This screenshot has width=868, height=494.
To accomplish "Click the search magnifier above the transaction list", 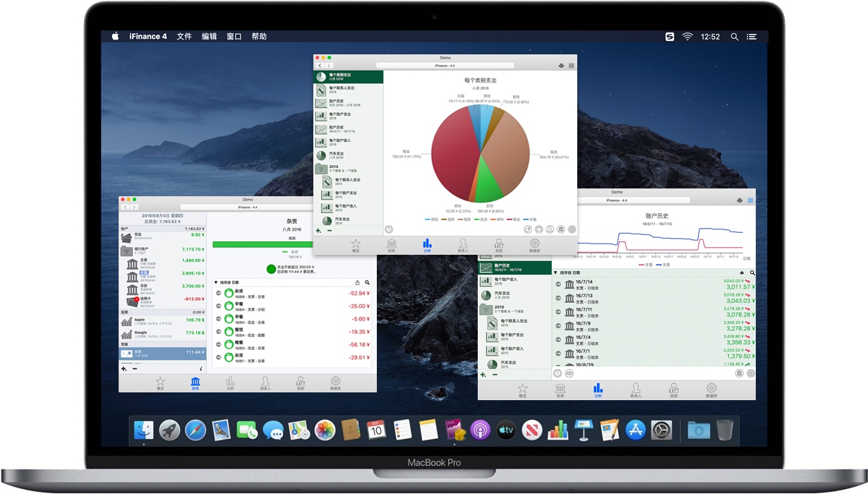I will pos(367,282).
